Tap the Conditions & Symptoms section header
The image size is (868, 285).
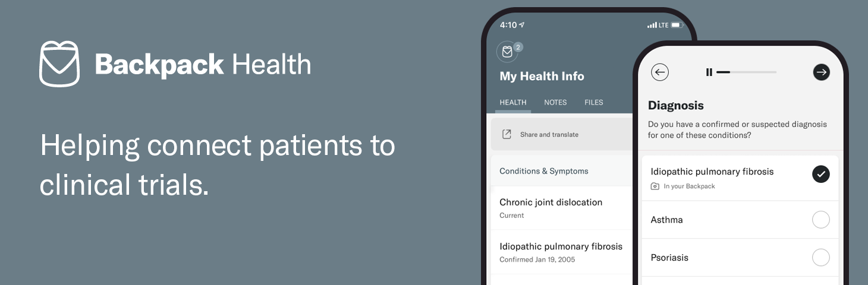pyautogui.click(x=543, y=171)
